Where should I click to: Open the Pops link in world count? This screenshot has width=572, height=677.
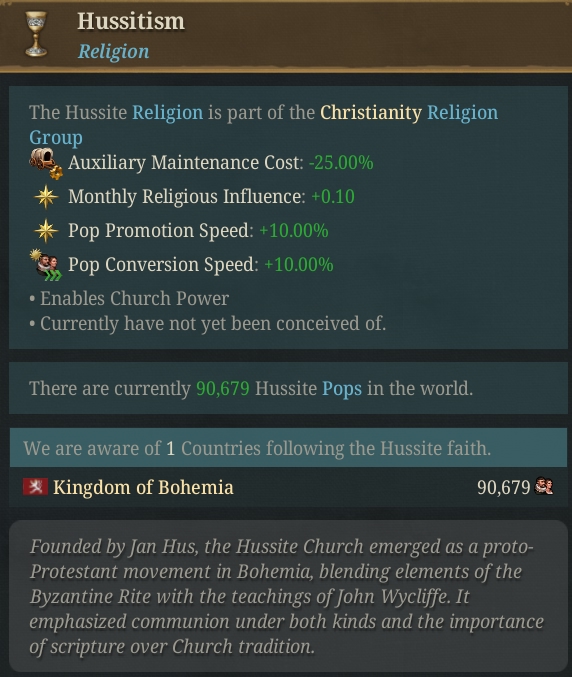point(342,389)
